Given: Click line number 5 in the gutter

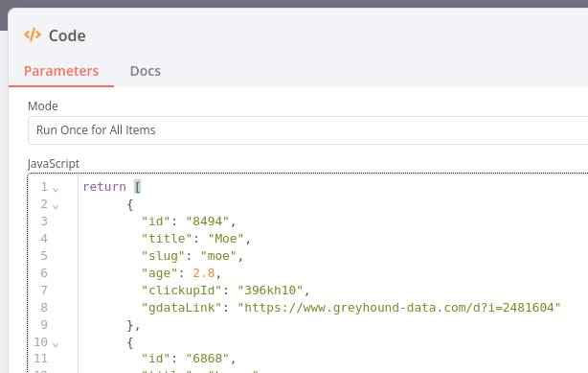Looking at the screenshot, I should [x=44, y=255].
